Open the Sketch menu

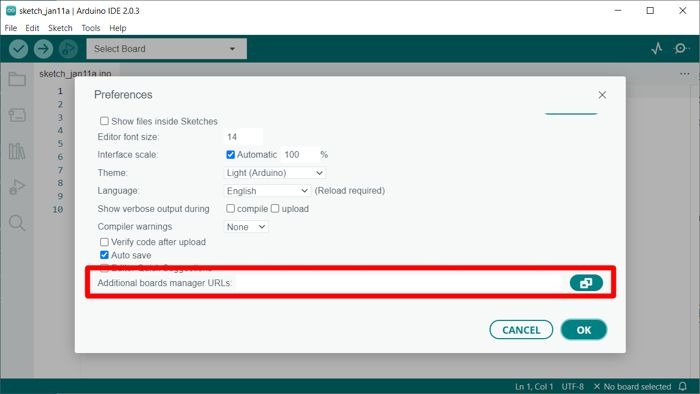point(60,28)
